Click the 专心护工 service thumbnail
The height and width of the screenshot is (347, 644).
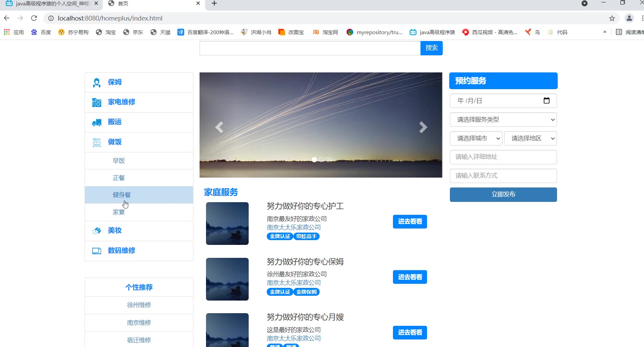pos(227,223)
